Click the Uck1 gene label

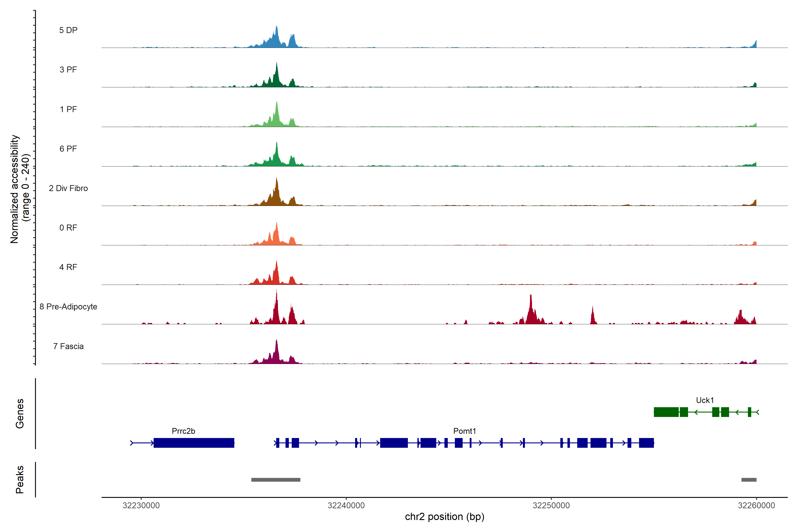pyautogui.click(x=705, y=400)
